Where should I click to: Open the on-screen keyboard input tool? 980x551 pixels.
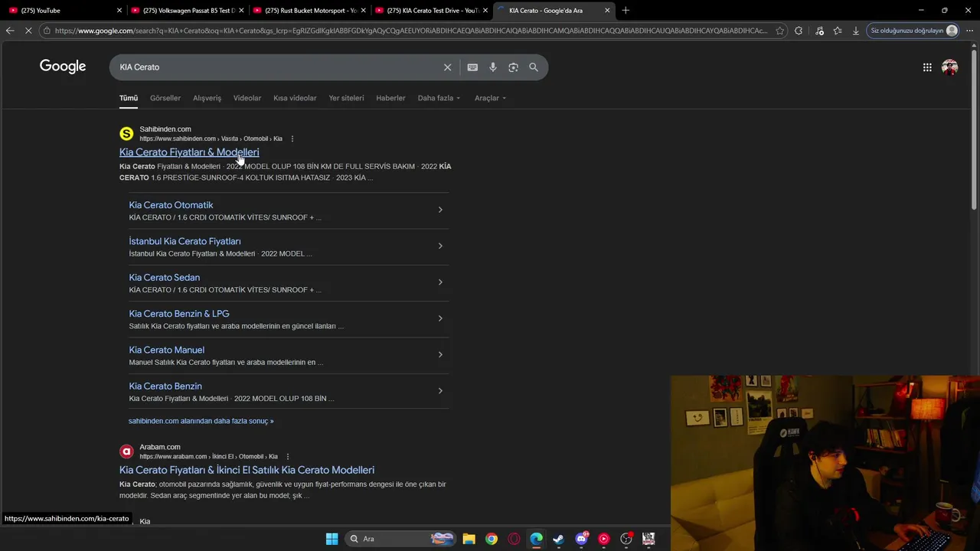point(472,67)
